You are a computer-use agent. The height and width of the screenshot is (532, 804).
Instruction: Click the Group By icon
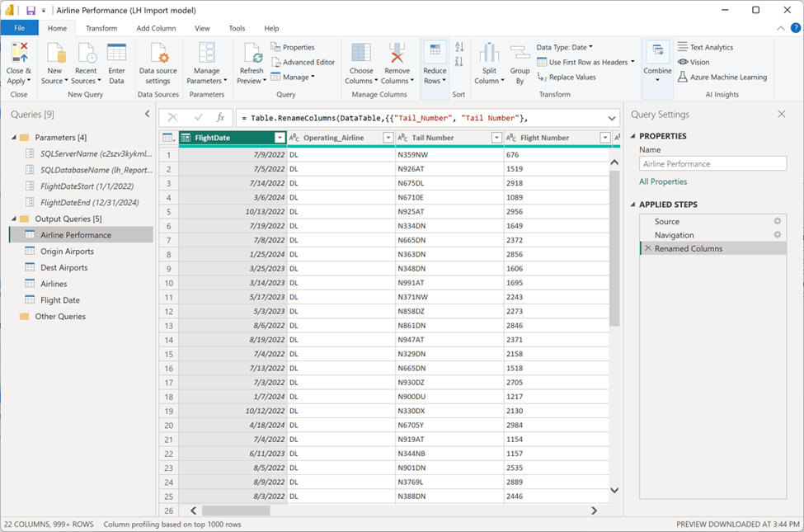point(520,53)
